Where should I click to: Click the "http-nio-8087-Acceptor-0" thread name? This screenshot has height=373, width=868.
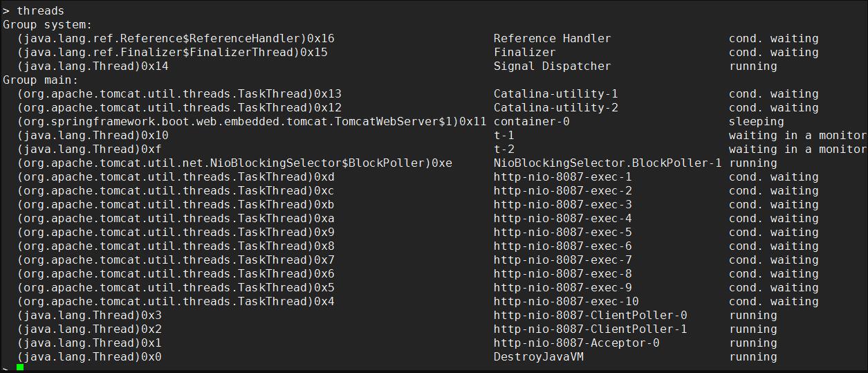point(576,343)
